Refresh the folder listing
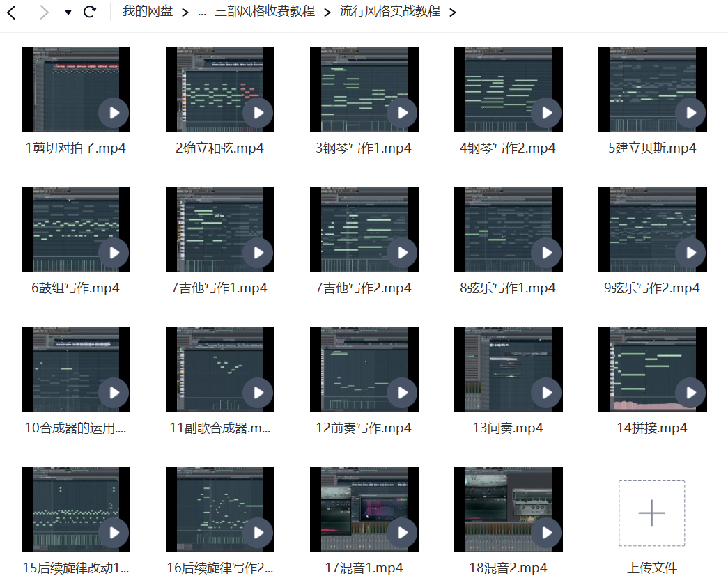Screen dimensions: 728x585 coord(90,12)
